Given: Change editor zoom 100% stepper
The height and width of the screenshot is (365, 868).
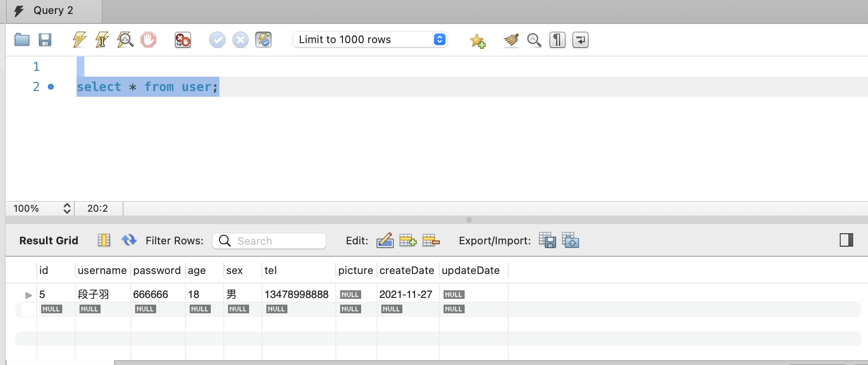Looking at the screenshot, I should pyautogui.click(x=67, y=208).
